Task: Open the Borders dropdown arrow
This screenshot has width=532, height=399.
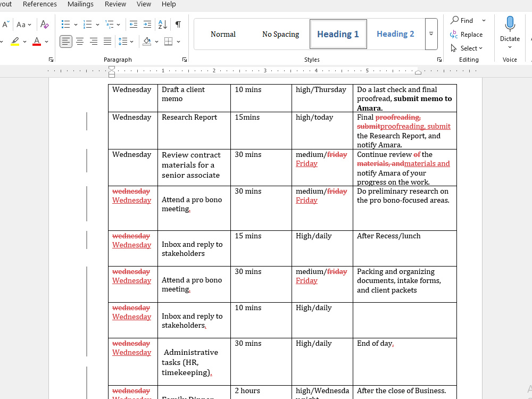Action: [x=178, y=41]
